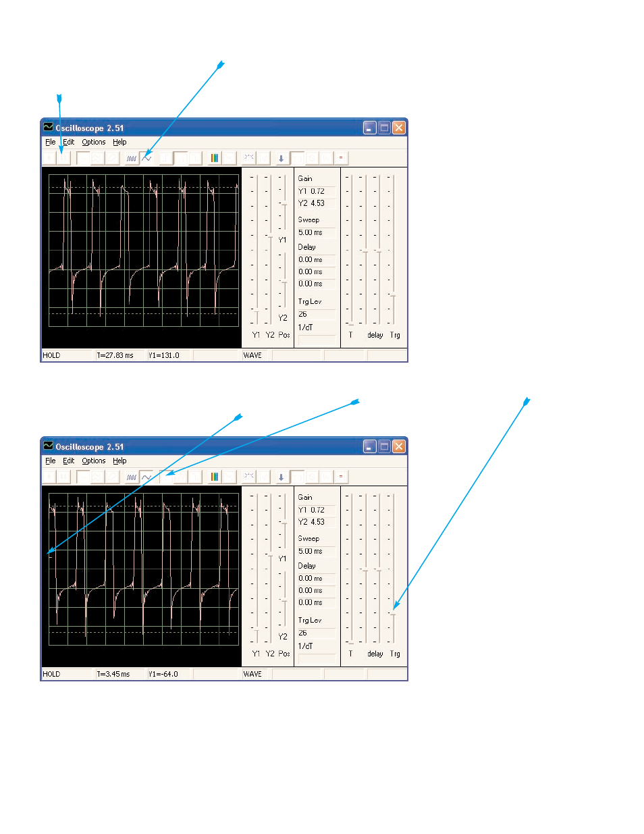Click dotted-crosshair icon in lower window toolbar
The image size is (644, 834).
tap(249, 477)
